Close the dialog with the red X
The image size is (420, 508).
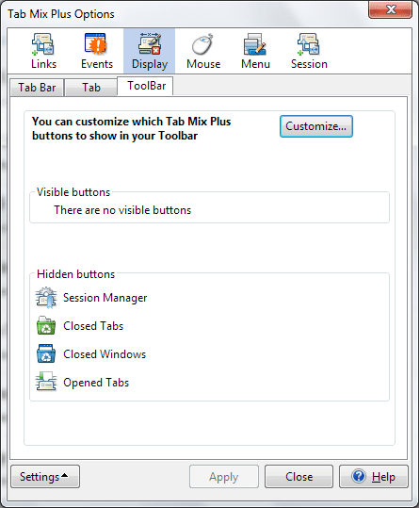[x=391, y=9]
